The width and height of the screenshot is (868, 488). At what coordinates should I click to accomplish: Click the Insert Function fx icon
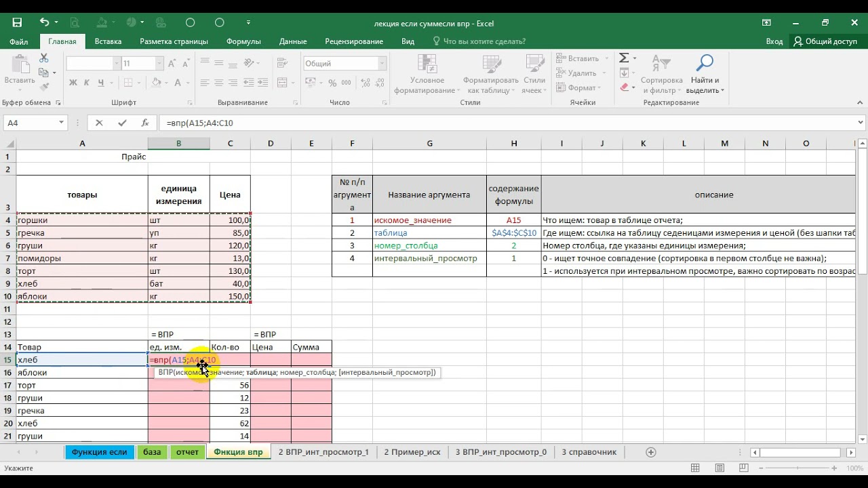[144, 123]
